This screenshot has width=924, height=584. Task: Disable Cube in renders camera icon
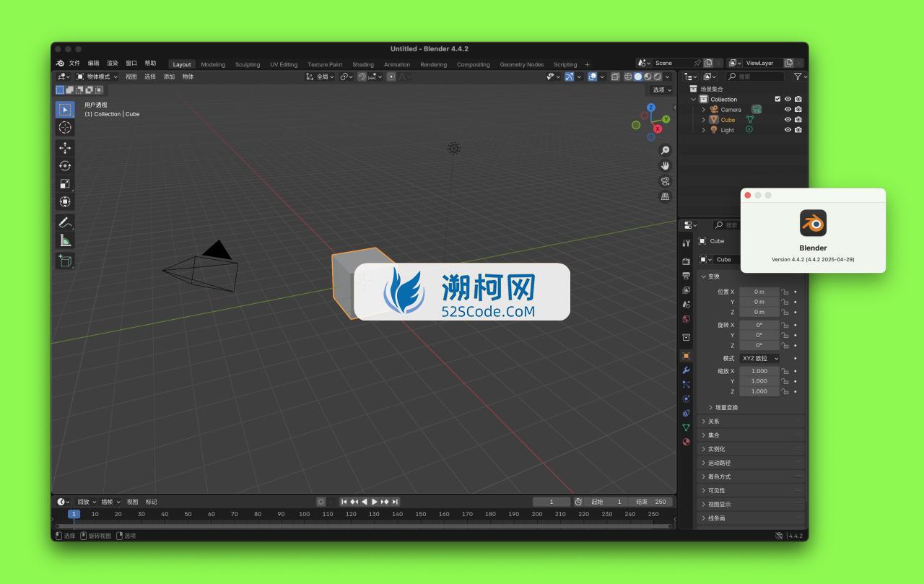click(798, 120)
